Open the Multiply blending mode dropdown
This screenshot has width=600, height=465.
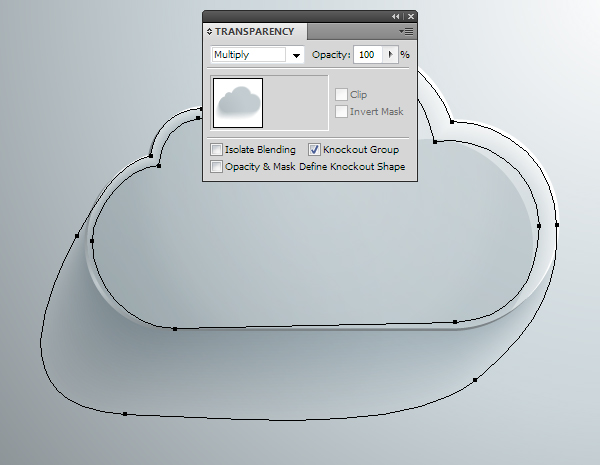[296, 55]
